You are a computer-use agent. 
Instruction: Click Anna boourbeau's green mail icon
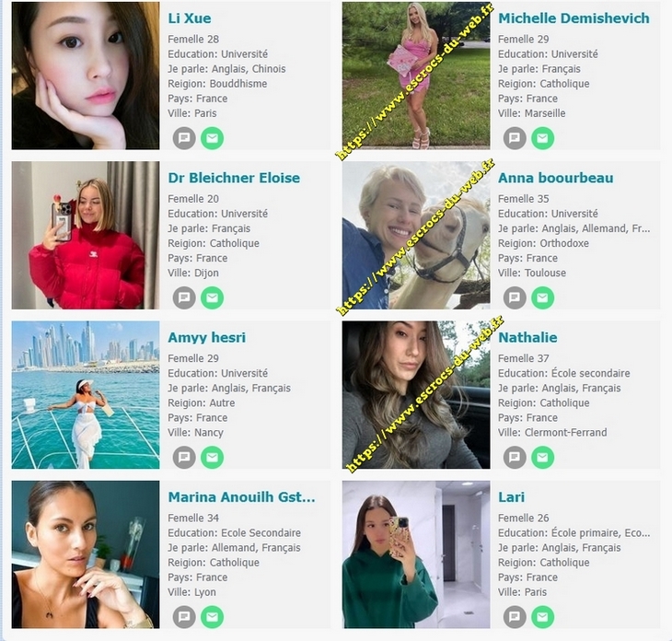coord(542,297)
